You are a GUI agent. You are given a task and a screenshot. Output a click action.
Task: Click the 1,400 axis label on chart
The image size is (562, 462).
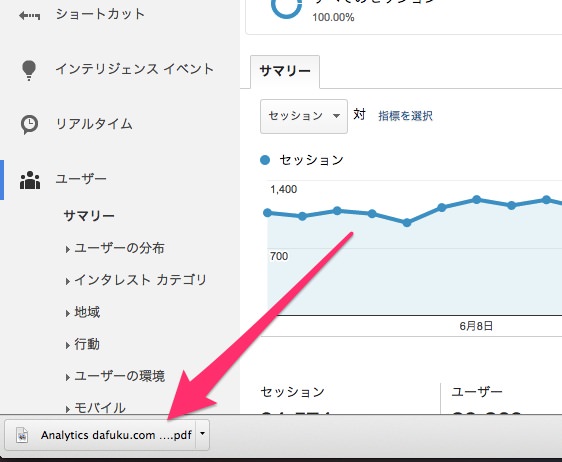point(284,189)
